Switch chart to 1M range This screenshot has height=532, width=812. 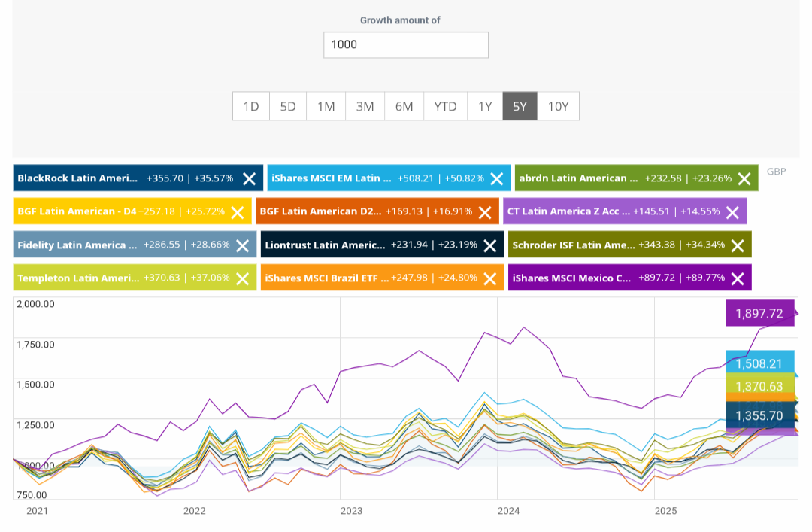click(x=326, y=106)
